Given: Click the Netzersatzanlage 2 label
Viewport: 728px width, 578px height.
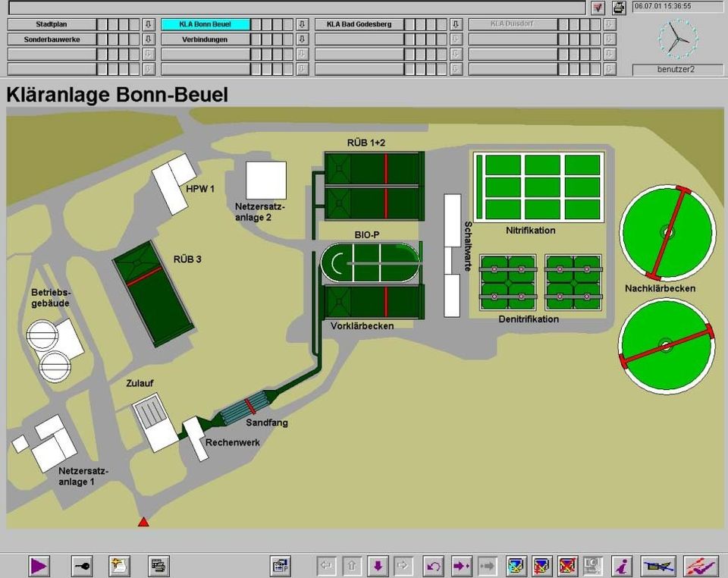Looking at the screenshot, I should tap(259, 212).
